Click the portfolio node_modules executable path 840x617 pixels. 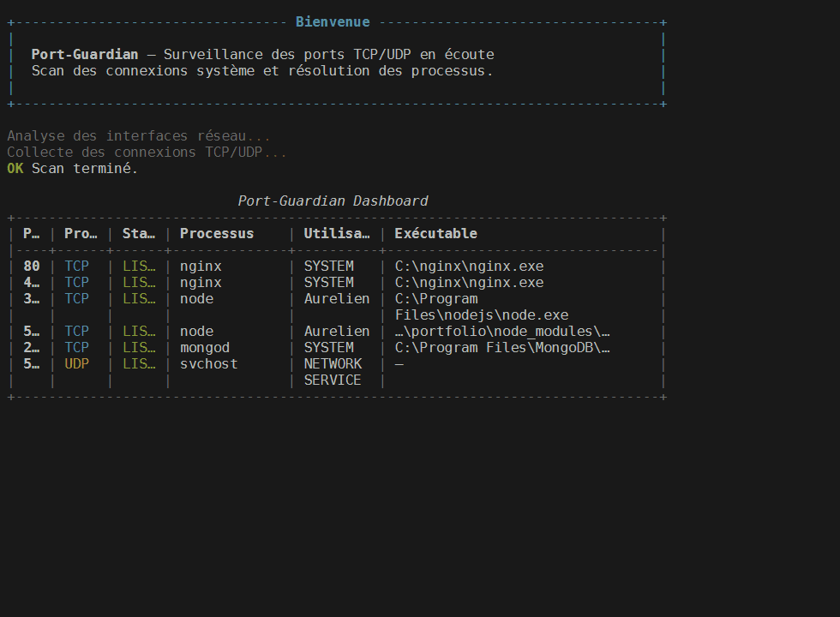(x=502, y=332)
